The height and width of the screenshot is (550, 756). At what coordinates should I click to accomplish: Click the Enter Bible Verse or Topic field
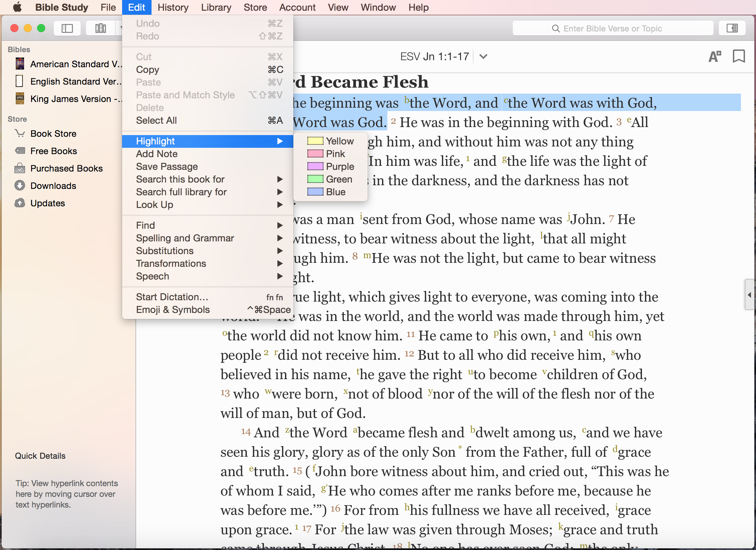point(612,28)
